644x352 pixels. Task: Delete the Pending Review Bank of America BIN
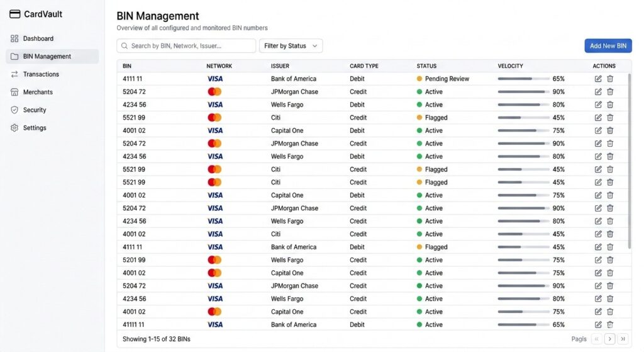(610, 79)
